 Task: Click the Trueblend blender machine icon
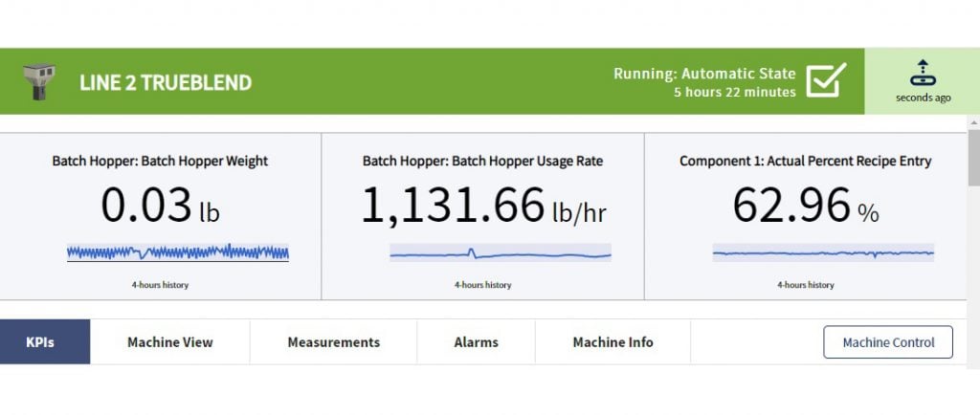tap(39, 81)
